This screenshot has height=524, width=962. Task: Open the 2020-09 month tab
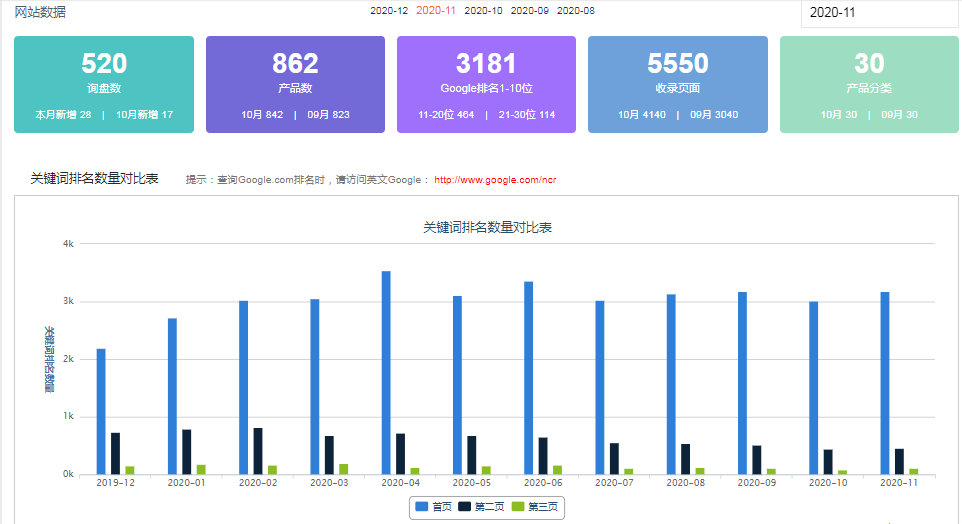530,11
